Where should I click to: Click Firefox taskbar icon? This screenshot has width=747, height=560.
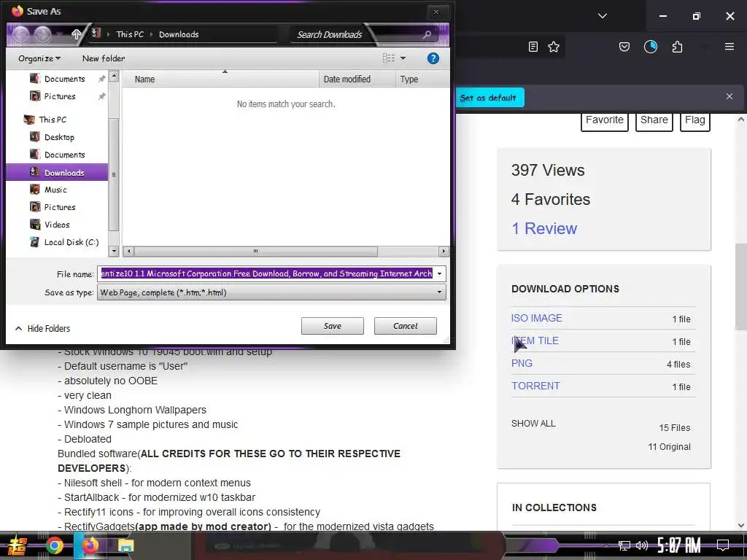(x=90, y=545)
